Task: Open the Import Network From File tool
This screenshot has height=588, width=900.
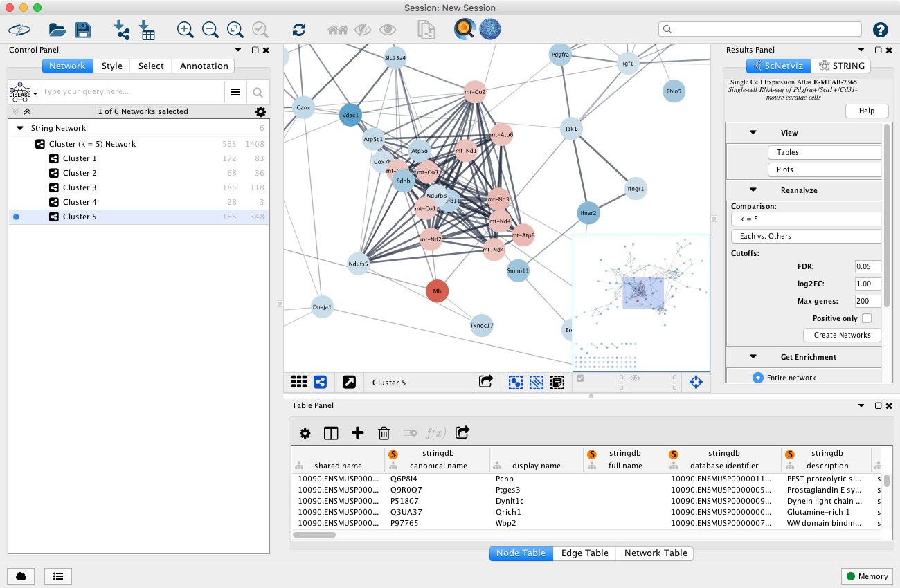Action: (122, 30)
